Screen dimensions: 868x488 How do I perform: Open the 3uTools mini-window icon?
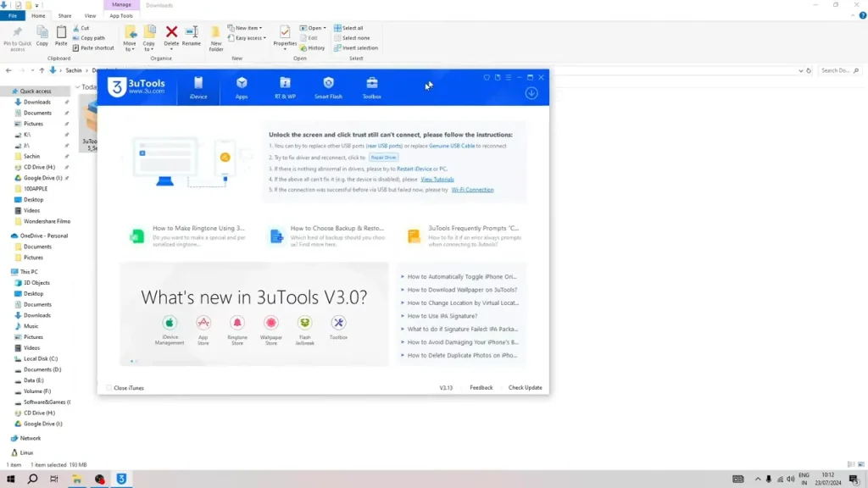click(x=498, y=77)
